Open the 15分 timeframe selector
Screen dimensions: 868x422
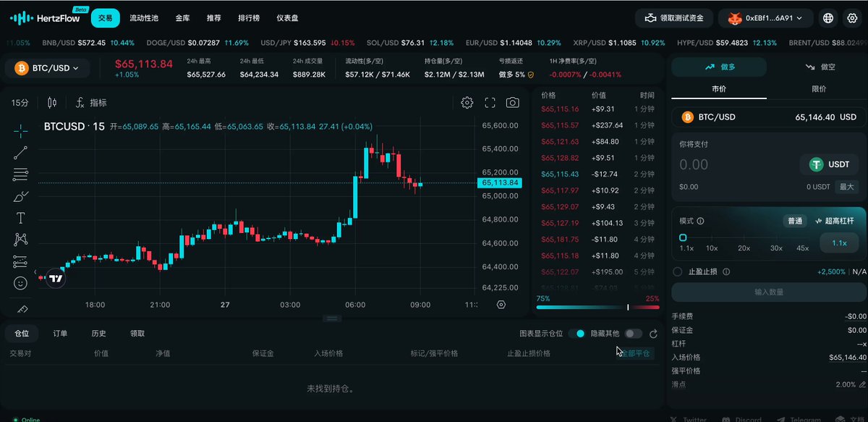tap(20, 103)
